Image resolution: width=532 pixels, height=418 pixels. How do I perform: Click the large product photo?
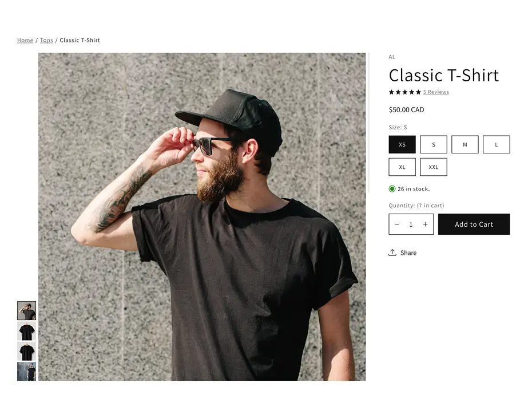[202, 217]
